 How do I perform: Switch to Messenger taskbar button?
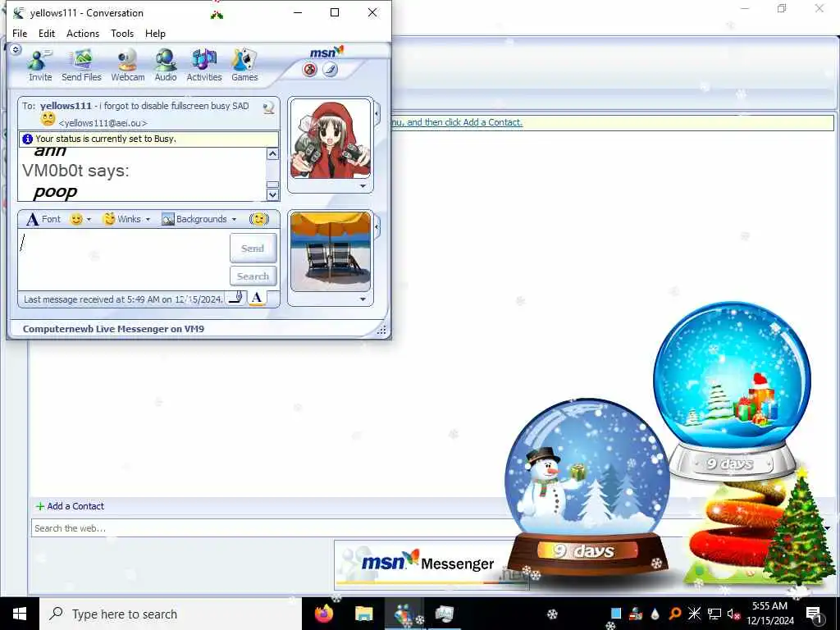click(x=404, y=614)
